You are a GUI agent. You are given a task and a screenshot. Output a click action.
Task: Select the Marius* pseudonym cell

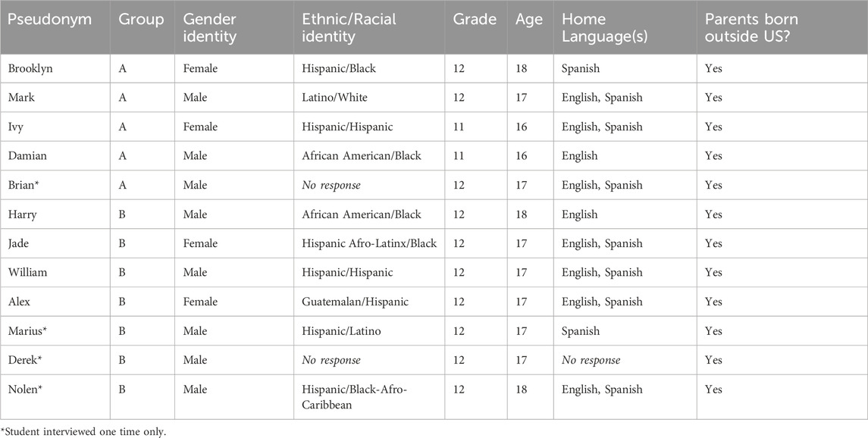click(29, 331)
